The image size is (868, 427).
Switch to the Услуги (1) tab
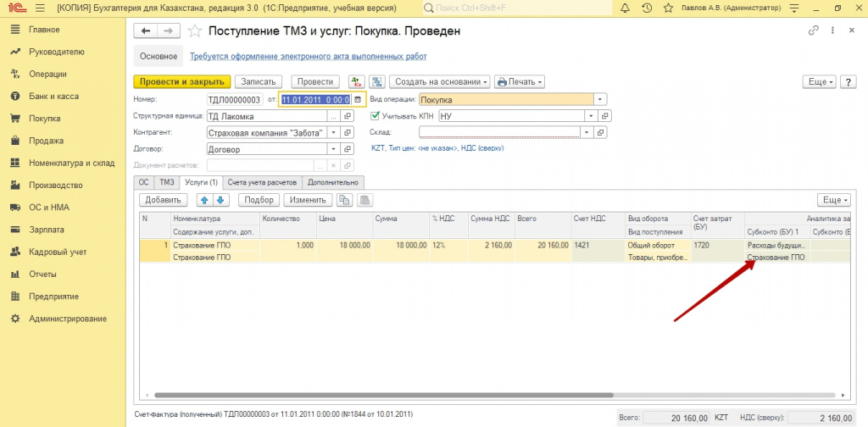coord(201,182)
